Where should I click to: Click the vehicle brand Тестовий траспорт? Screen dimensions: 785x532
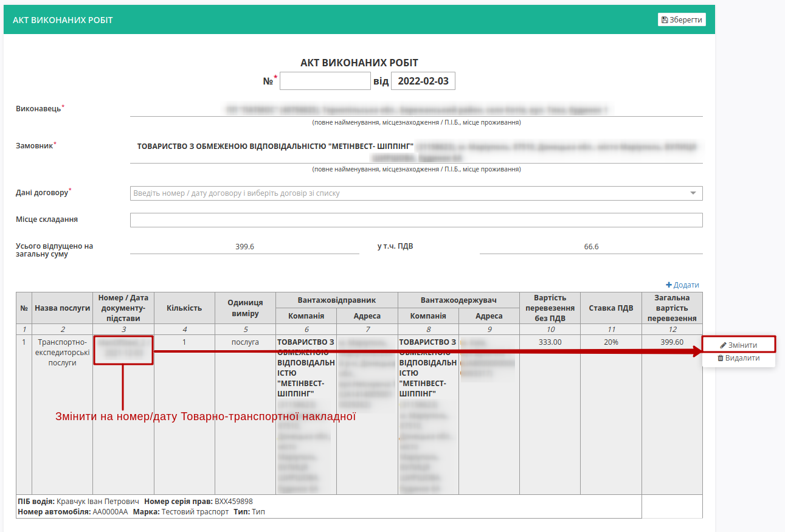tap(195, 512)
